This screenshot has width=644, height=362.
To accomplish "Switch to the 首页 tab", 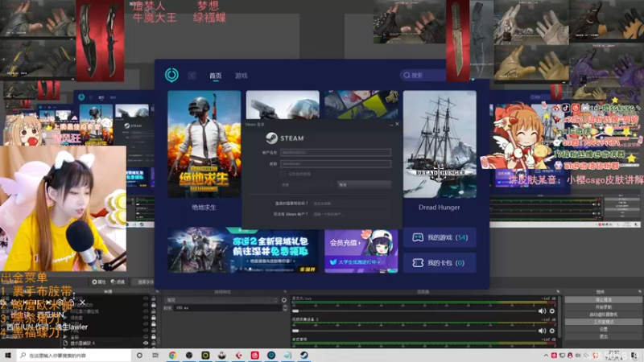I will click(215, 76).
